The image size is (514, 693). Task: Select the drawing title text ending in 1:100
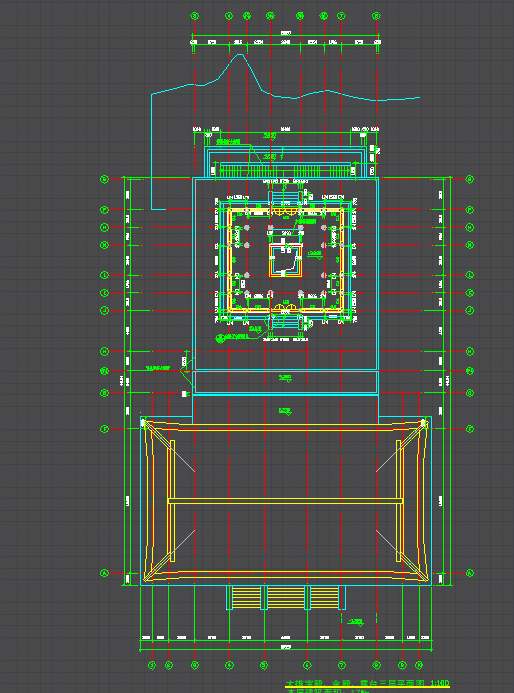pos(367,683)
